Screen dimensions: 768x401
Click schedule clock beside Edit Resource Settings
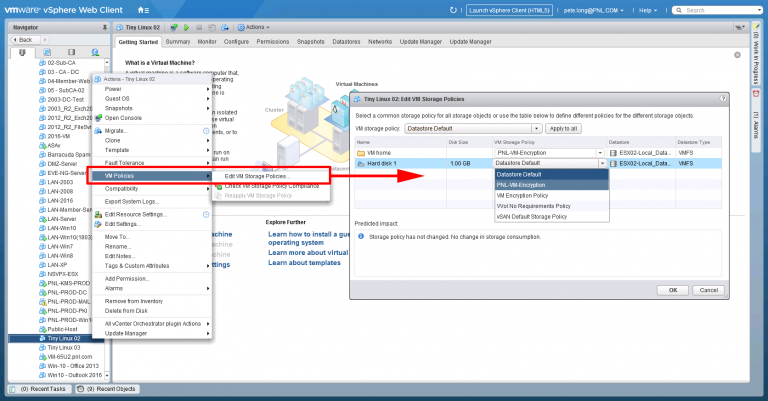point(206,214)
